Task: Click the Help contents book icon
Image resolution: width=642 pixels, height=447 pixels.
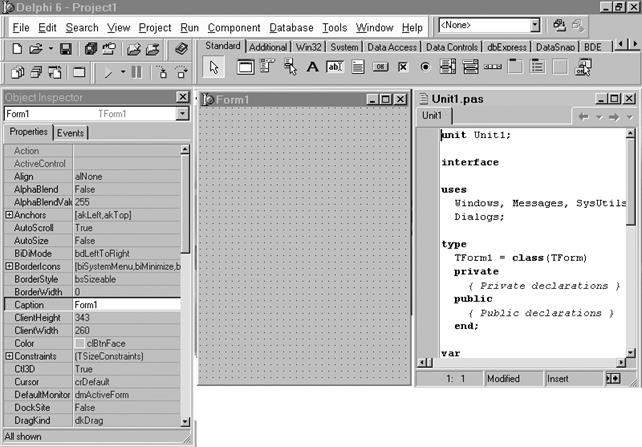Action: (x=181, y=48)
